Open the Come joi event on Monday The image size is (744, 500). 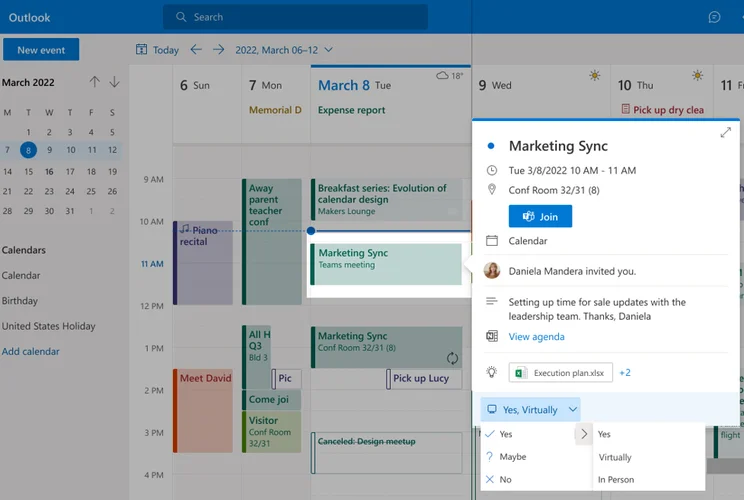pos(271,399)
